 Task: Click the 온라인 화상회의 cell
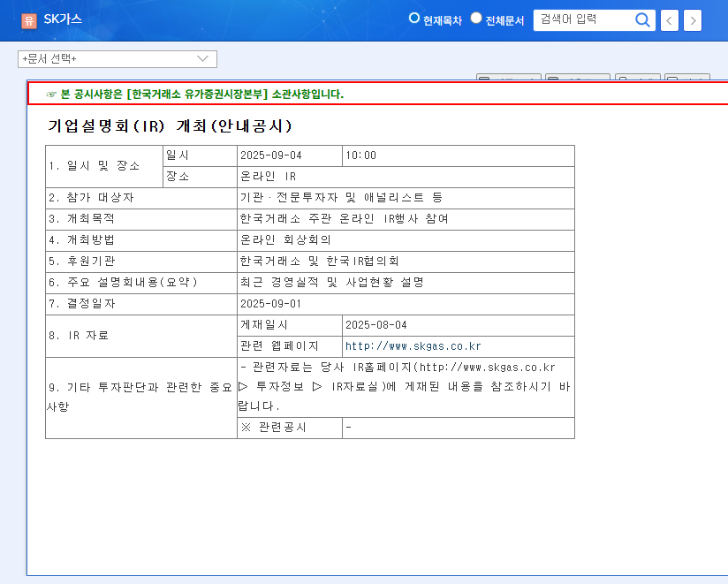[x=406, y=240]
